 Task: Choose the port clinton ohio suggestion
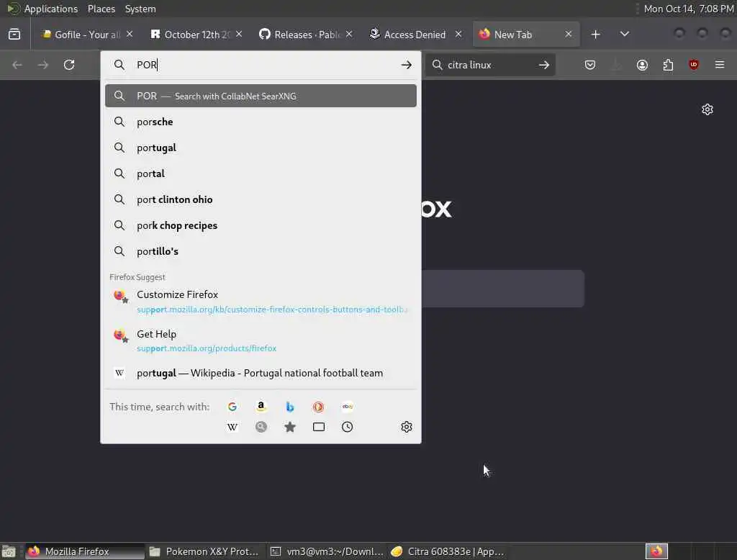(x=261, y=199)
